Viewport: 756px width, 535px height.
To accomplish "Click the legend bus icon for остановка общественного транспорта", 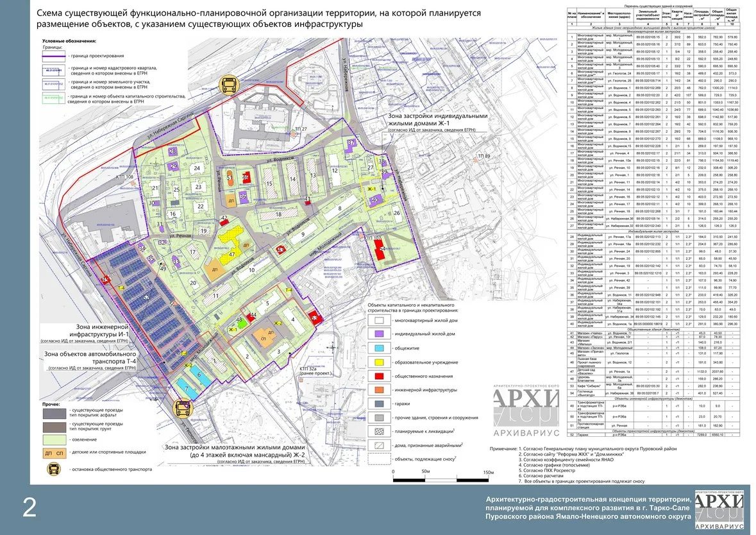I will coord(53,469).
